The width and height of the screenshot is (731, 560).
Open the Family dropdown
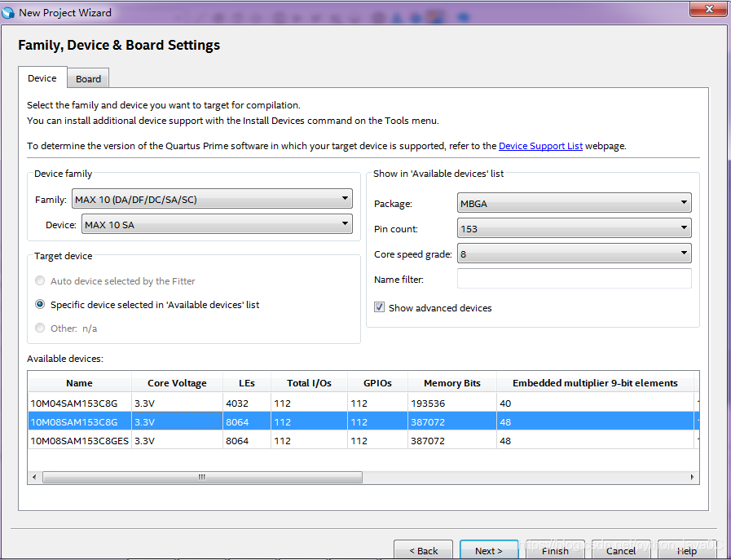(x=212, y=199)
